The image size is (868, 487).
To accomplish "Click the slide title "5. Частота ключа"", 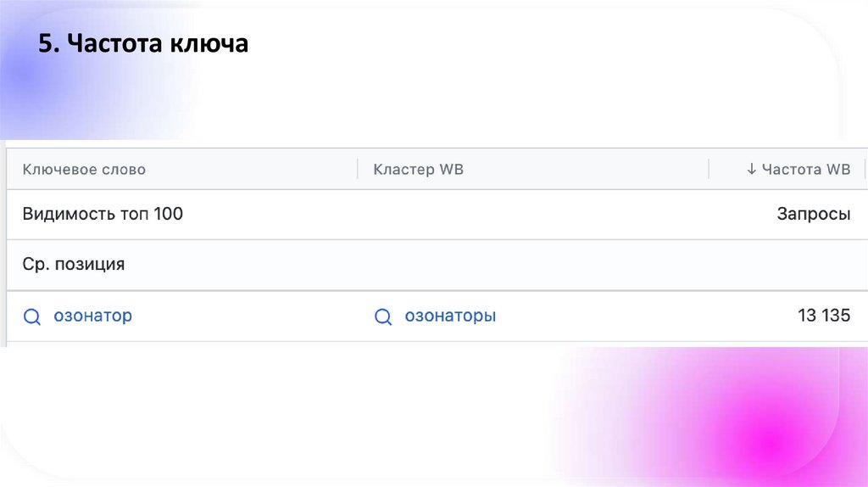I will pyautogui.click(x=143, y=44).
